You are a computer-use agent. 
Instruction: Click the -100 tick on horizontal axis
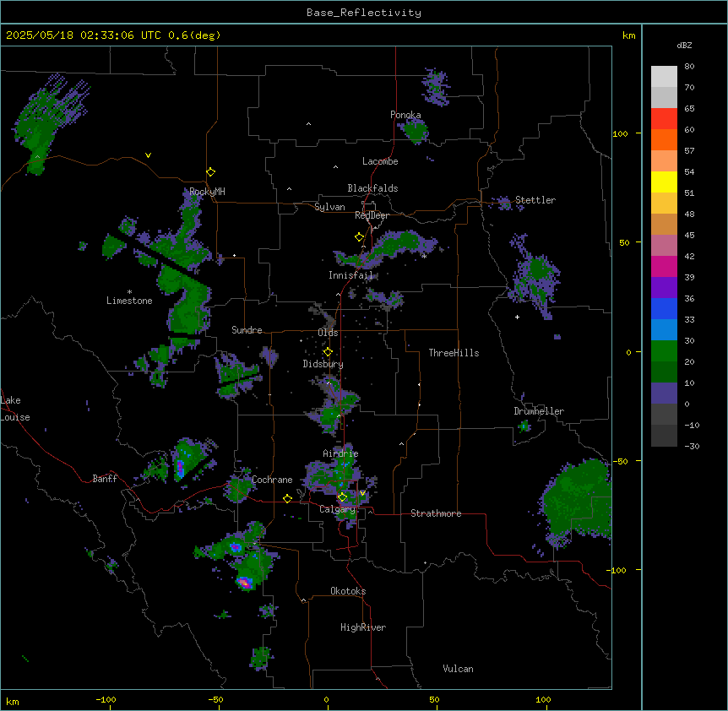point(106,700)
